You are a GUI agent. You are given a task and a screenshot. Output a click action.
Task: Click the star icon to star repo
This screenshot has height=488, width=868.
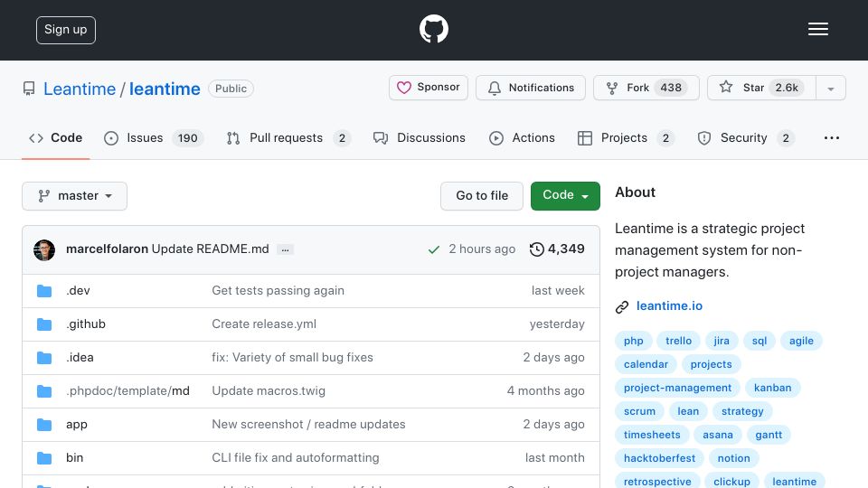point(726,87)
